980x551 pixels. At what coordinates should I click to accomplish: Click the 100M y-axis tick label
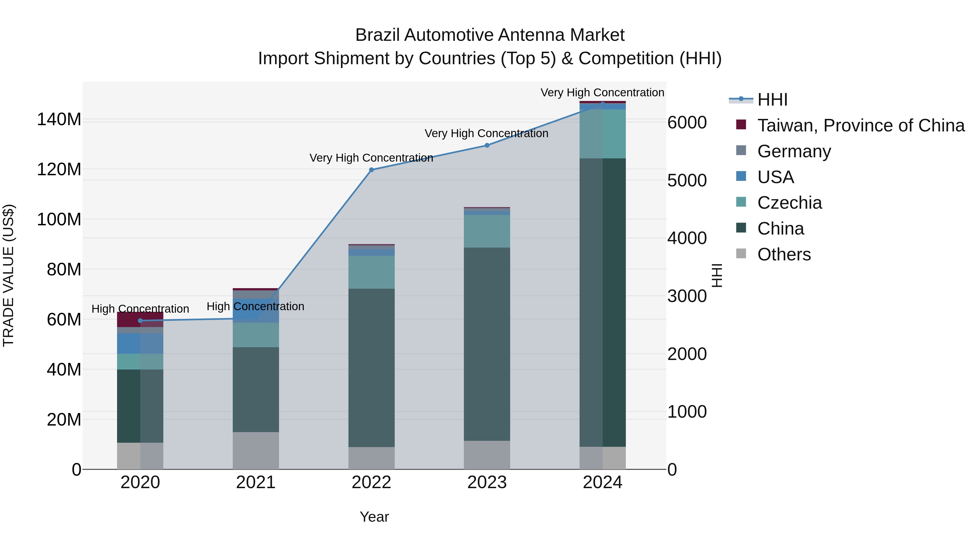click(x=59, y=219)
